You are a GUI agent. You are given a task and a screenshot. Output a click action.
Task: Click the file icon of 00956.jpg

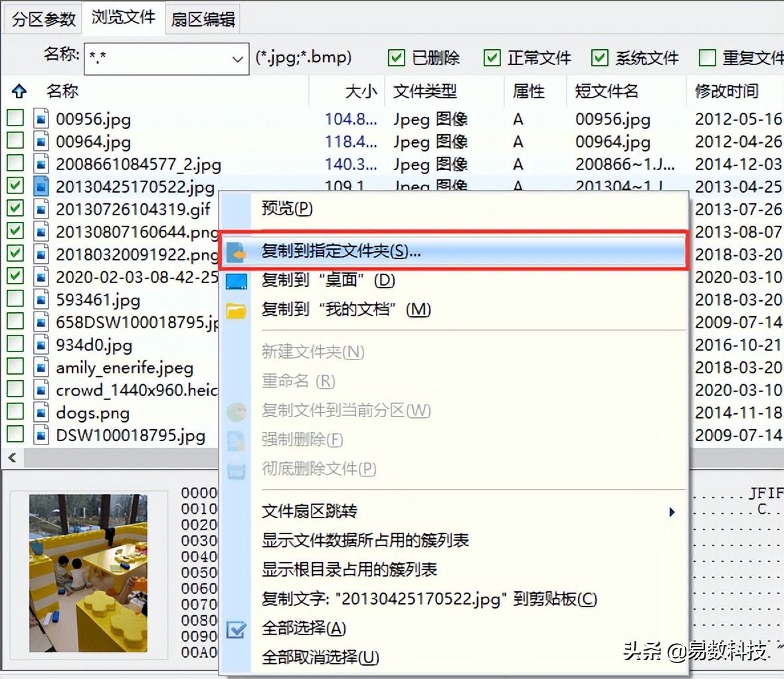[x=41, y=119]
